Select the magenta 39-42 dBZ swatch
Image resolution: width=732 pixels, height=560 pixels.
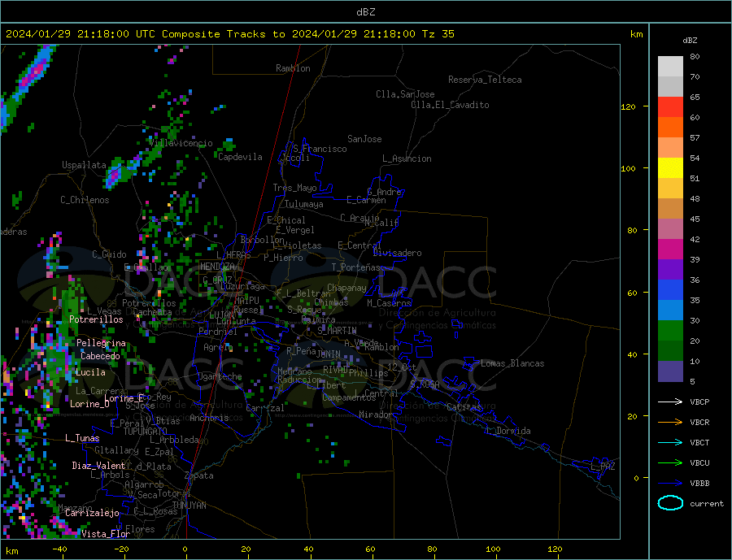tap(670, 250)
